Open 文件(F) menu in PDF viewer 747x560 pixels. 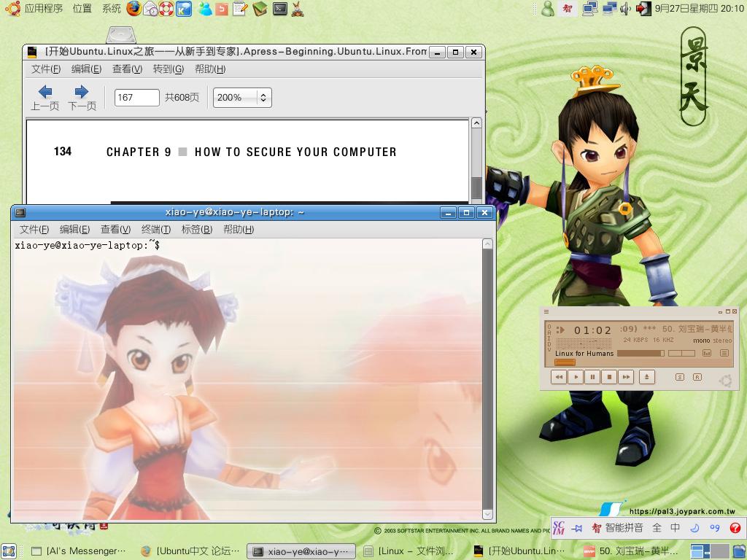pyautogui.click(x=46, y=69)
